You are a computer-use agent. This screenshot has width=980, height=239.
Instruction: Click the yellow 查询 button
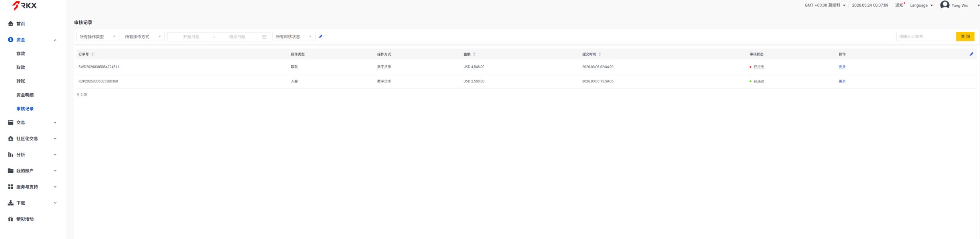click(965, 37)
